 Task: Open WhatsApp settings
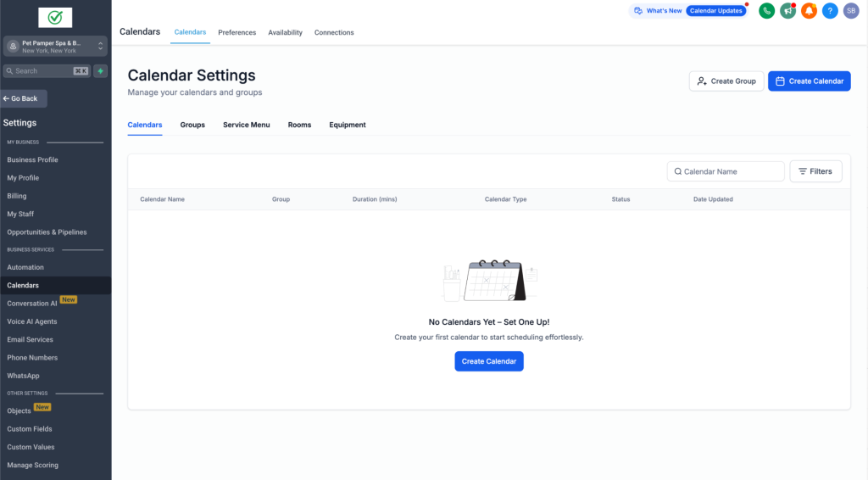tap(23, 376)
